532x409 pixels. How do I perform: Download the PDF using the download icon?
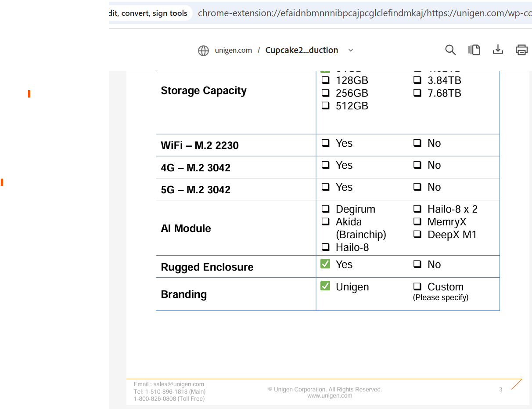(x=498, y=50)
